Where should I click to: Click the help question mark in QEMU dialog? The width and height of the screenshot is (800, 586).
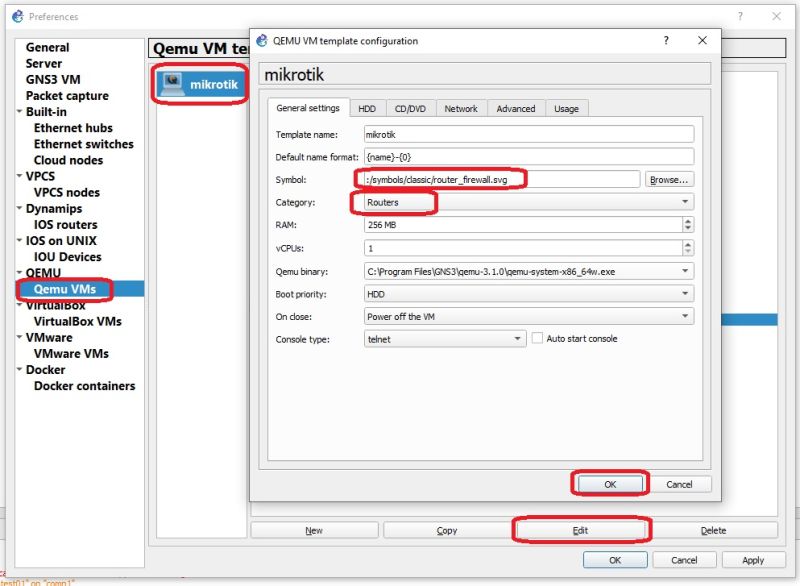click(666, 40)
